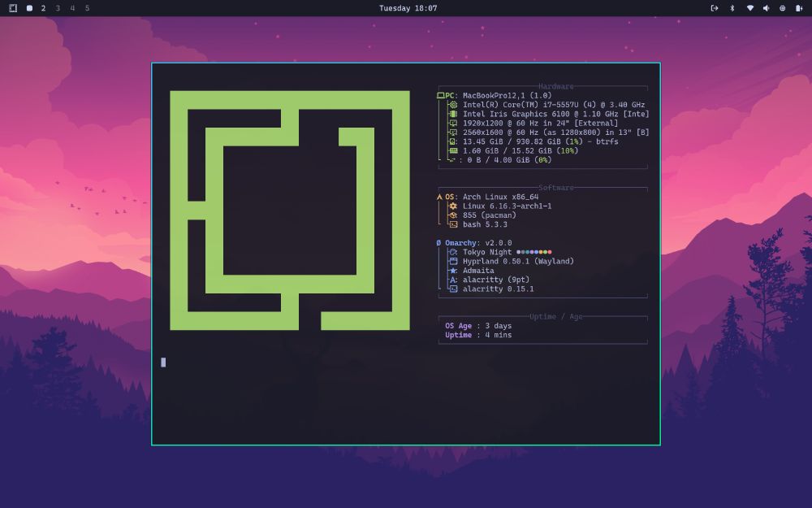This screenshot has height=508, width=812.
Task: Click the version text 'v2.0.0'
Action: [499, 243]
